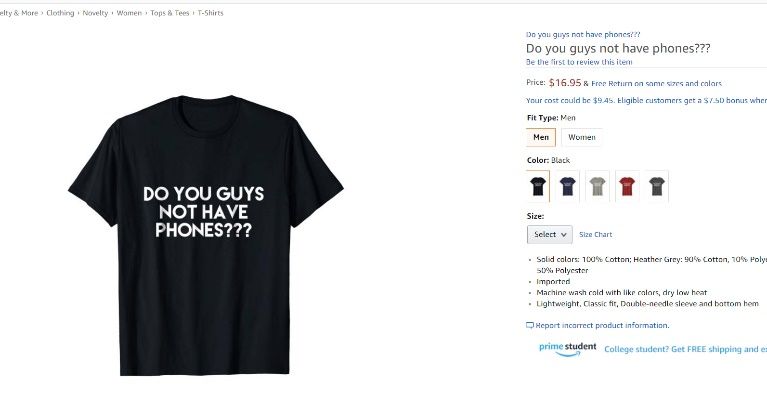The width and height of the screenshot is (767, 394).
Task: Click the main black t-shirt product image
Action: click(x=205, y=235)
